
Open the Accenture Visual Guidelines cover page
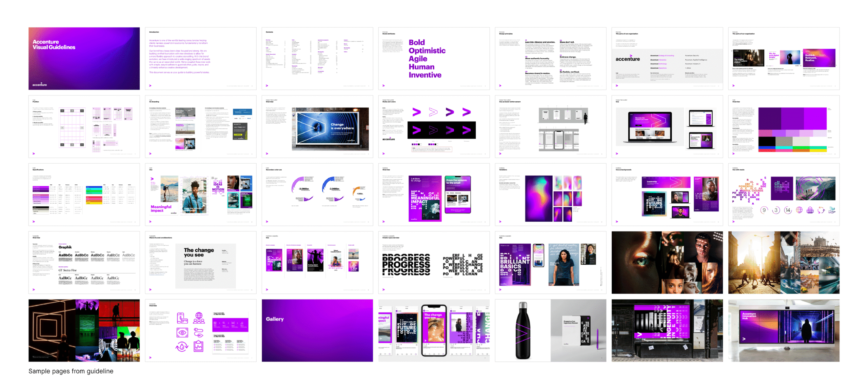(x=84, y=58)
